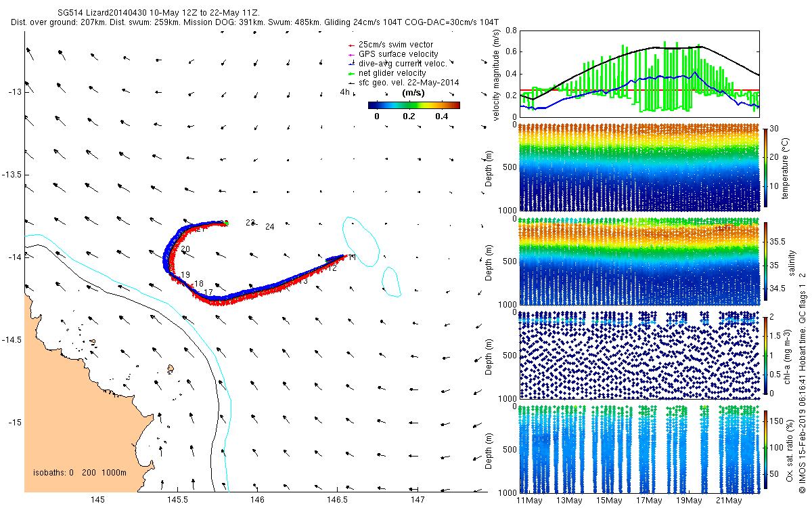This screenshot has height=508, width=812.
Task: Click the 'Ox. sat. ratio (%)' colorbar label
Action: (x=791, y=450)
